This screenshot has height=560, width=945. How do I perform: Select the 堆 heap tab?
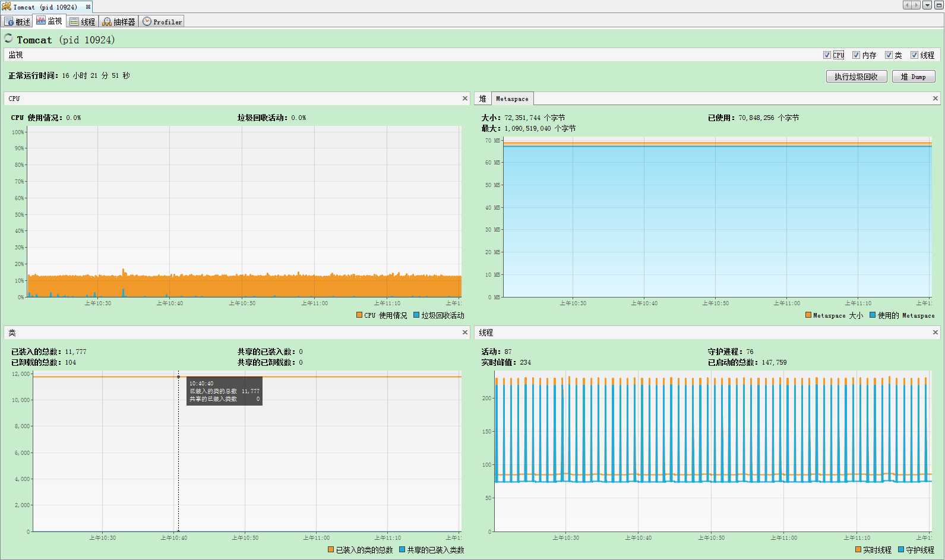[x=482, y=99]
